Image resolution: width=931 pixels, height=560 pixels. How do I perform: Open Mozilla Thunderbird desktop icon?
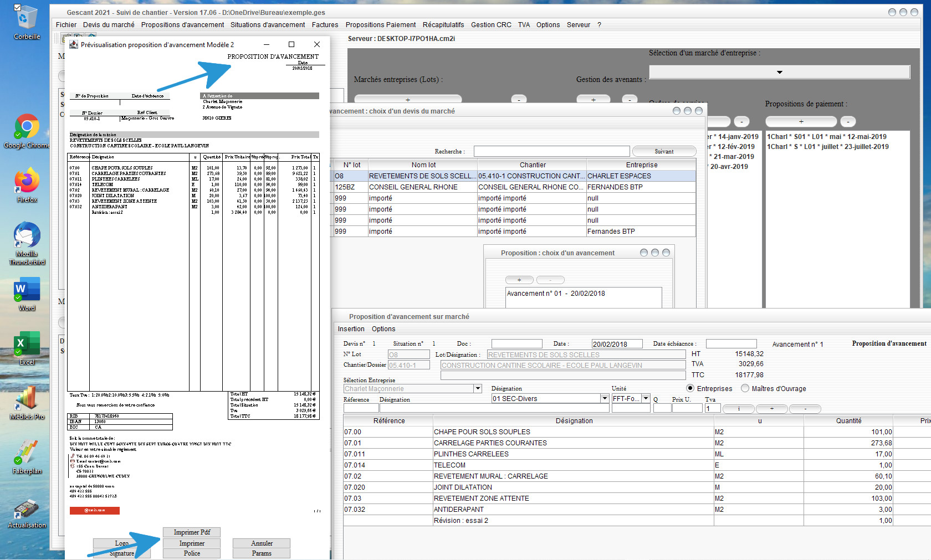coord(26,244)
